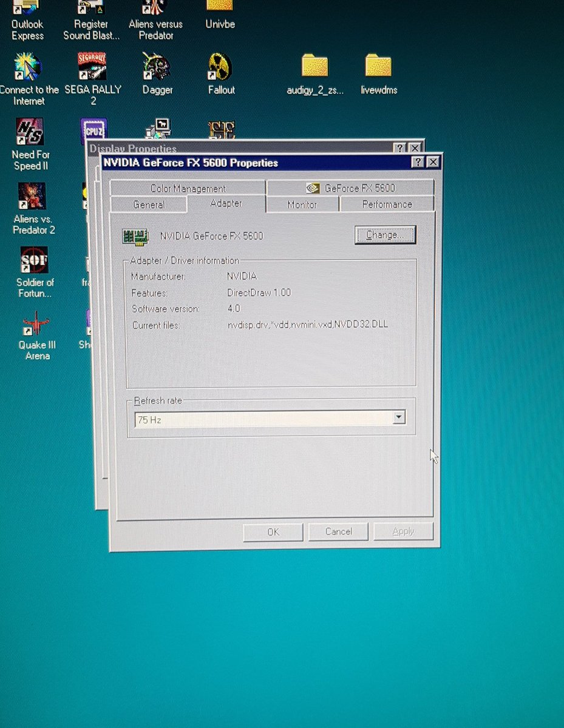564x728 pixels.
Task: Click the help question mark button in GeForce Properties
Action: (x=418, y=162)
